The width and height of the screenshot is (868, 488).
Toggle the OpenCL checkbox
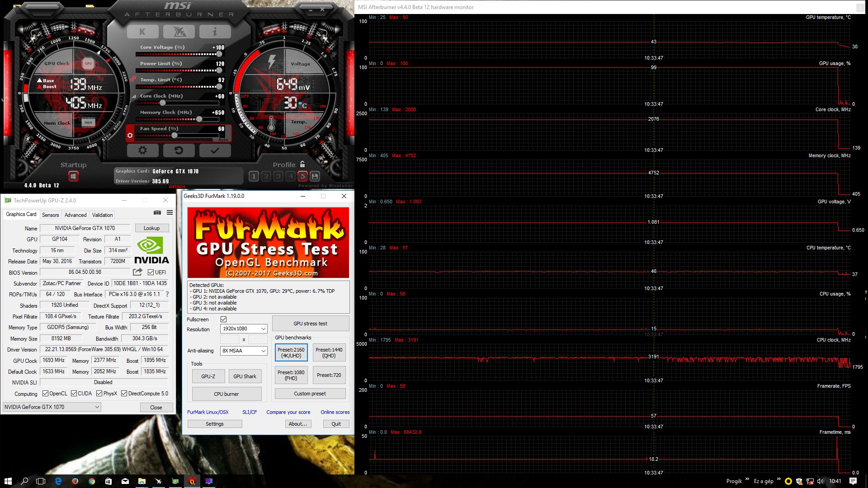point(45,394)
